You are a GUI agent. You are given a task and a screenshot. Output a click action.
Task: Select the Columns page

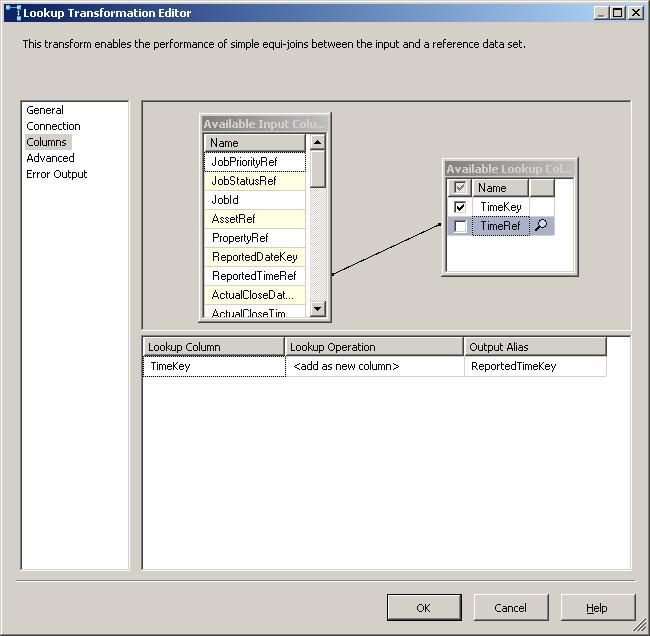(x=46, y=142)
